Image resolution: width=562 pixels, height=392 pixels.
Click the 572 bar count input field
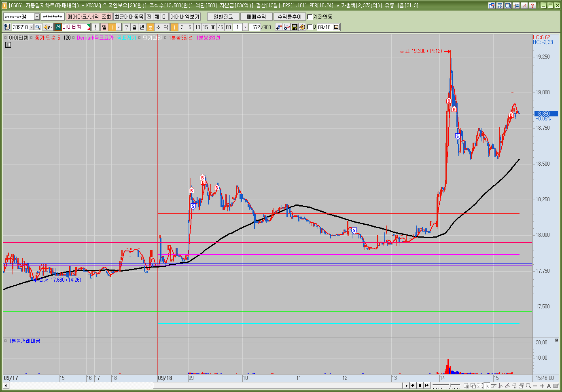pyautogui.click(x=255, y=27)
